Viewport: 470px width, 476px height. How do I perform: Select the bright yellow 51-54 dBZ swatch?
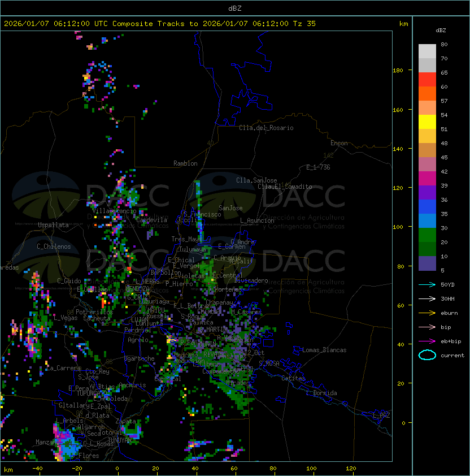pos(427,122)
